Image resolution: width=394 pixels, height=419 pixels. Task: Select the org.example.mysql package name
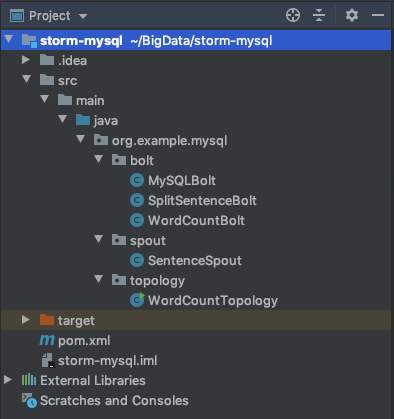click(x=169, y=141)
